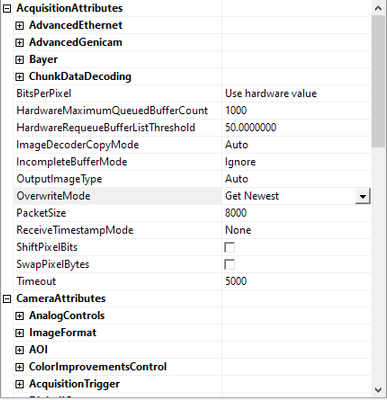Select the PacketSize property label
Viewport: 387px width, 400px height.
[41, 213]
